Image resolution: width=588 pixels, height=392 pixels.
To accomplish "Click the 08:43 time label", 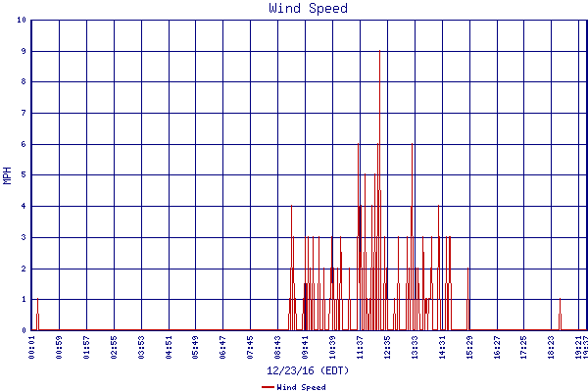I will (277, 347).
